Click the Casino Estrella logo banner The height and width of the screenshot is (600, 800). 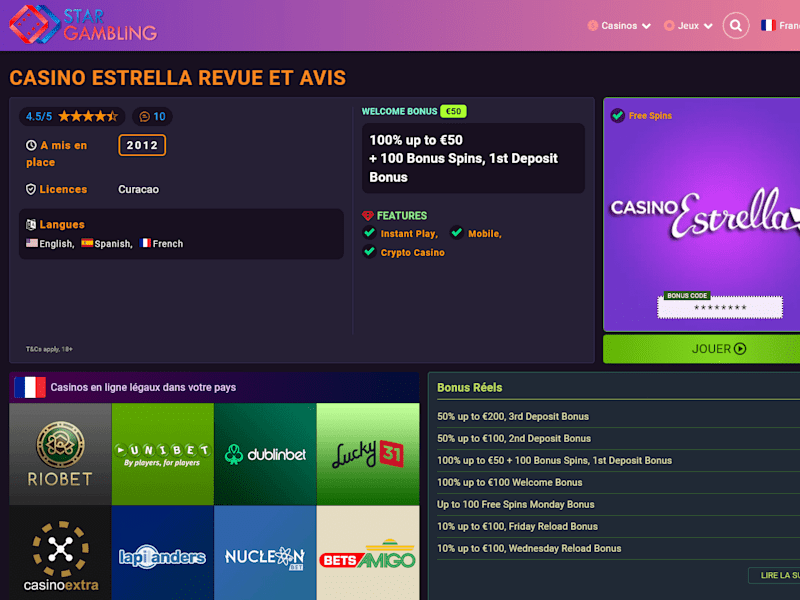click(704, 214)
